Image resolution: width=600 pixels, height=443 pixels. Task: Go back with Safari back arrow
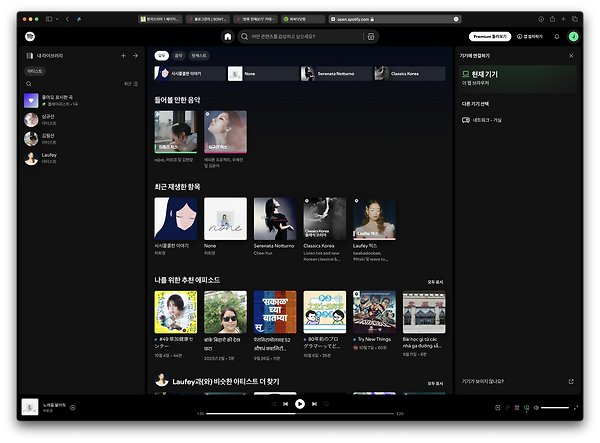[67, 19]
